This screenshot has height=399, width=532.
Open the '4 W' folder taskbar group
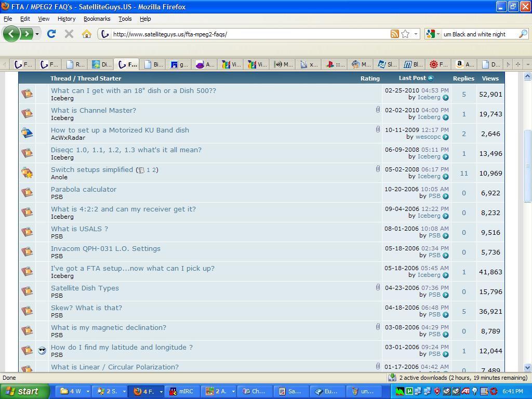pyautogui.click(x=74, y=391)
